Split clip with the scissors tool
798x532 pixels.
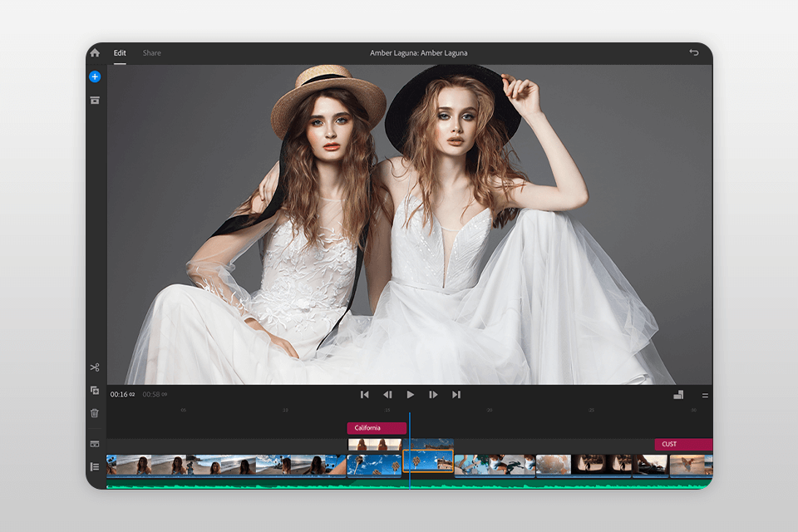pos(95,367)
